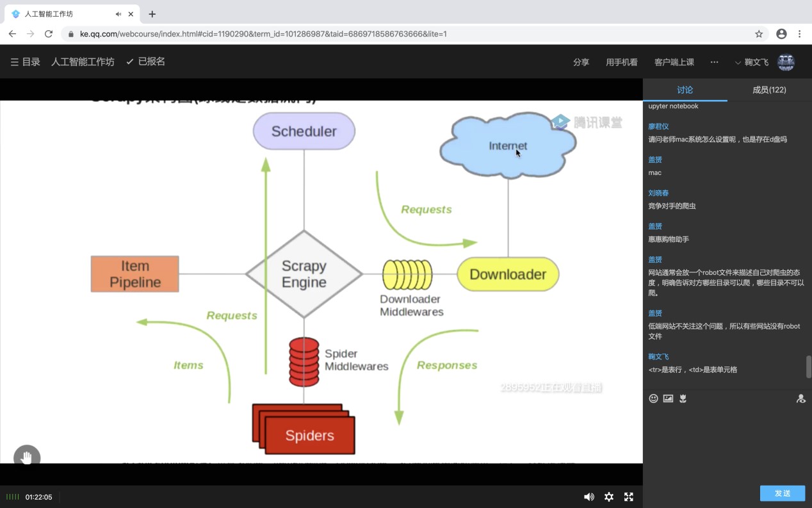Toggle only-view-teacher messages icon
Image resolution: width=812 pixels, height=508 pixels.
pos(800,398)
